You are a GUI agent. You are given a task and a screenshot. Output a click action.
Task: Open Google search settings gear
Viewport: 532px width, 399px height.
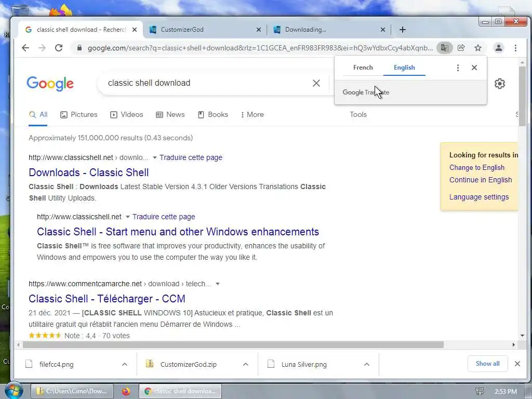pos(499,84)
